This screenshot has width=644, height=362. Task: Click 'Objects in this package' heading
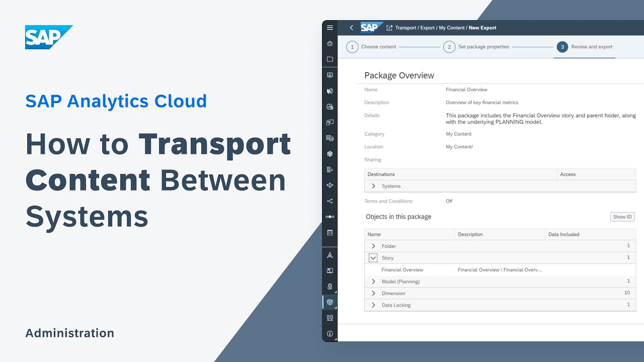click(x=398, y=217)
